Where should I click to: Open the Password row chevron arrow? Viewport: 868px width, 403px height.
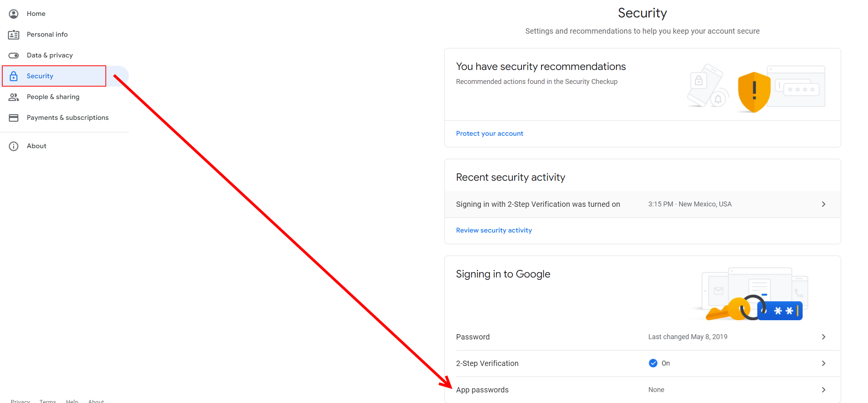point(824,337)
